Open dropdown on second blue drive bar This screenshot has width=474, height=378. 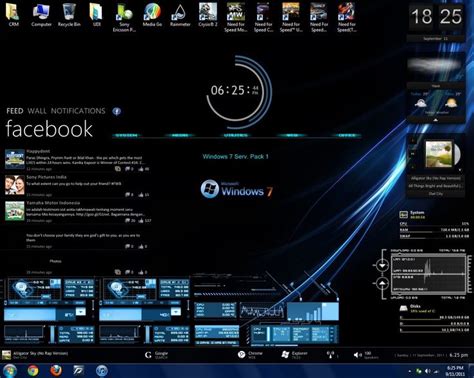(x=176, y=312)
